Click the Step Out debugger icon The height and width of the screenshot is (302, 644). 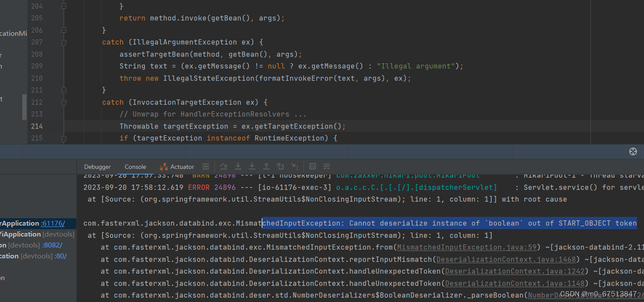pos(266,166)
